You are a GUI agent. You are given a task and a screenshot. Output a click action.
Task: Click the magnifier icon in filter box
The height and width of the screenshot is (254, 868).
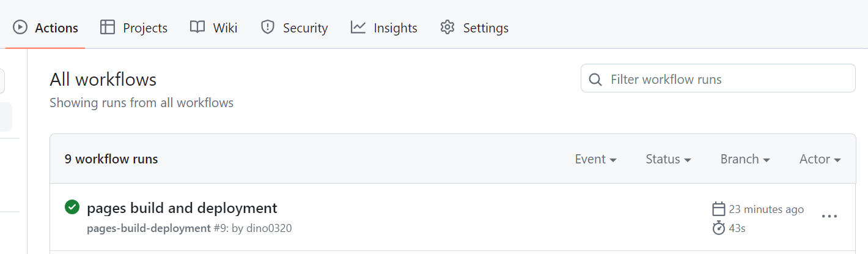(595, 80)
